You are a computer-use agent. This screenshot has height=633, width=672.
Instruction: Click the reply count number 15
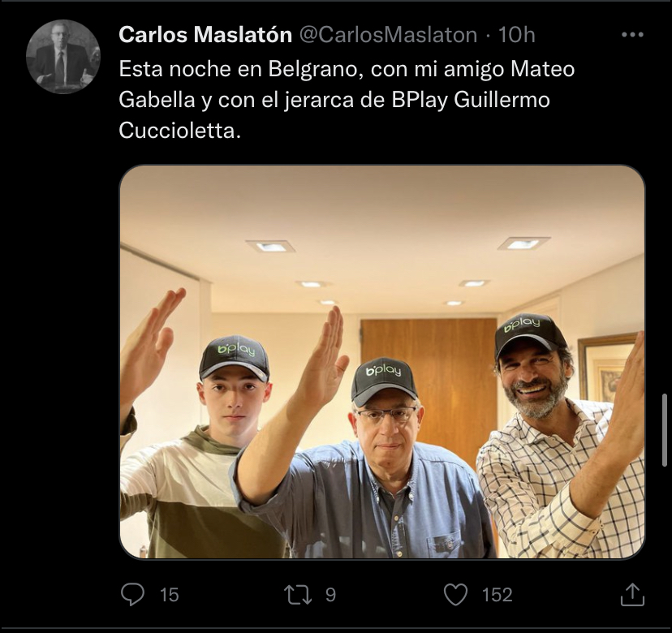[169, 595]
